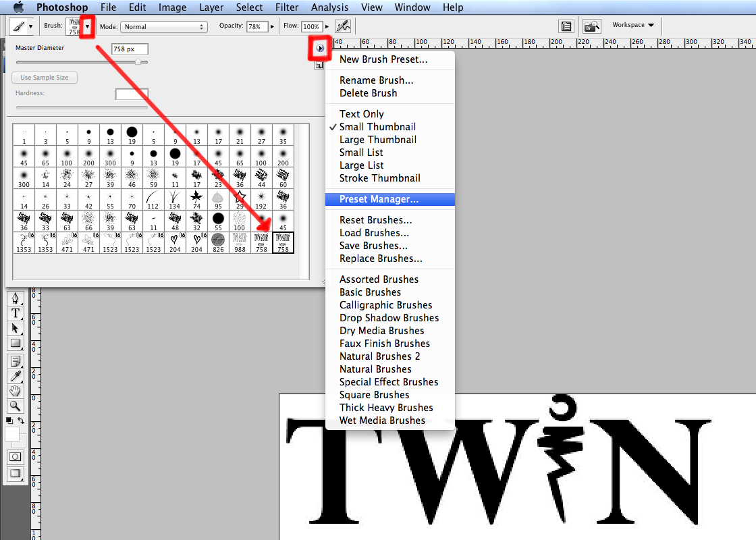Pick the grass brush 134
The image size is (756, 540).
175,199
